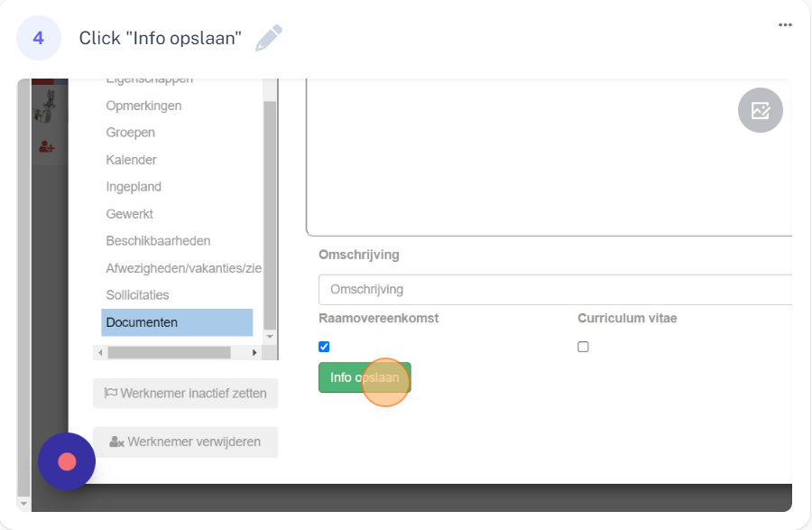812x530 pixels.
Task: Select the highlighted Documenten menu item
Action: [x=177, y=322]
